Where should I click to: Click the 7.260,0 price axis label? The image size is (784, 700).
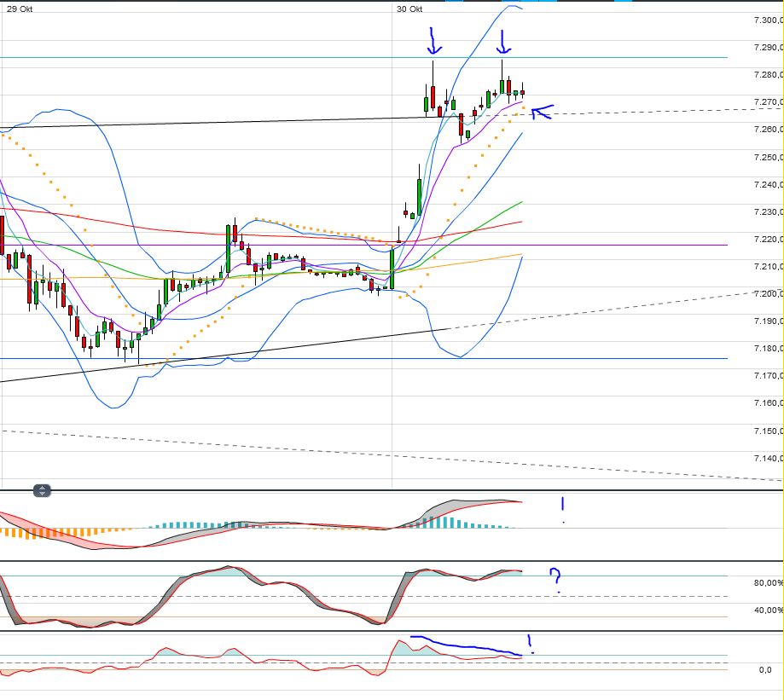click(769, 130)
